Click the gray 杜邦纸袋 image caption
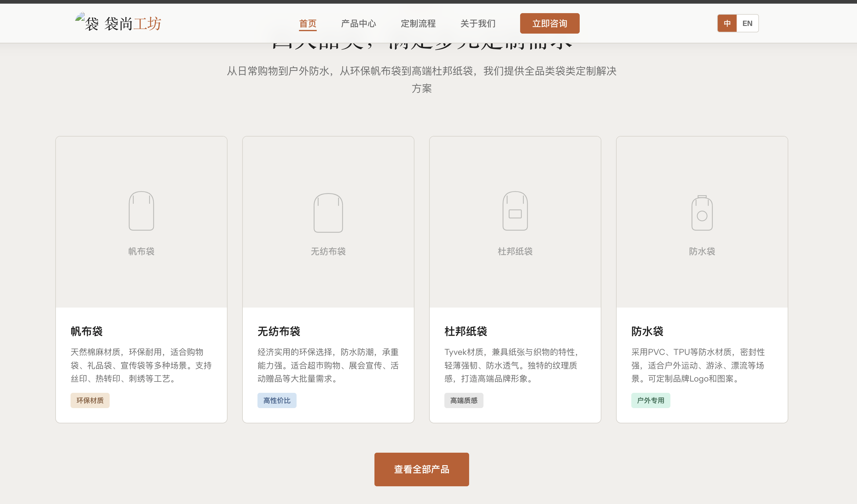Image resolution: width=857 pixels, height=504 pixels. (515, 251)
